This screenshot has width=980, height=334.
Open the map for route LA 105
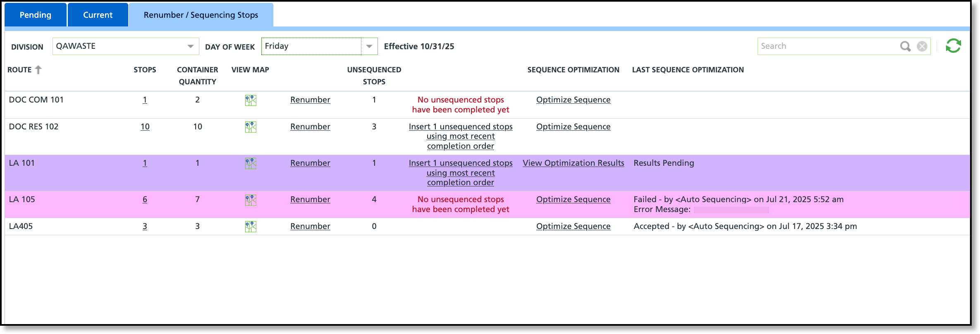pyautogui.click(x=251, y=200)
